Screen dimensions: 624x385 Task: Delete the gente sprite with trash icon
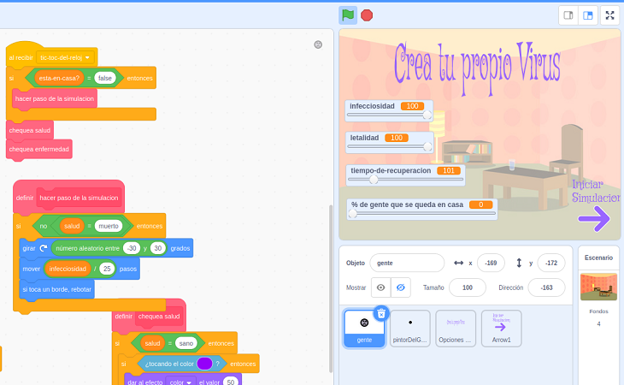(x=381, y=314)
